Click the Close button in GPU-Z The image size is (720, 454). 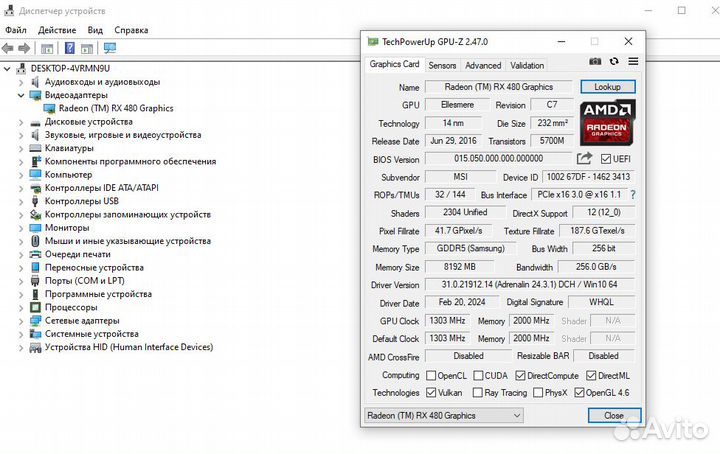point(614,415)
